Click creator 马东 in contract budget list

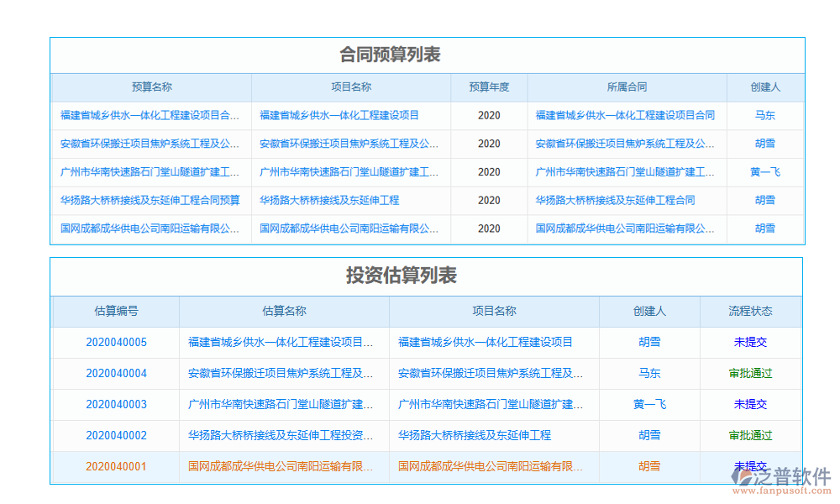click(x=764, y=115)
